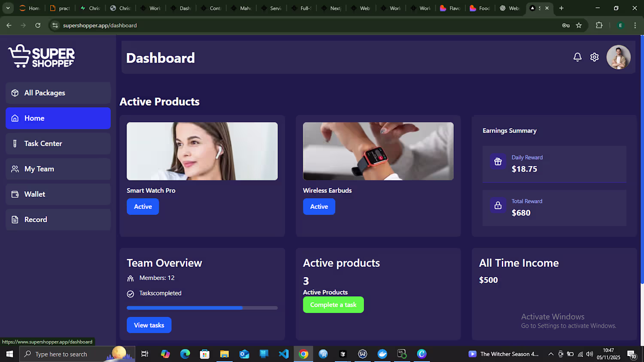Viewport: 644px width, 362px height.
Task: Click the Daily Reward gift icon
Action: click(498, 162)
